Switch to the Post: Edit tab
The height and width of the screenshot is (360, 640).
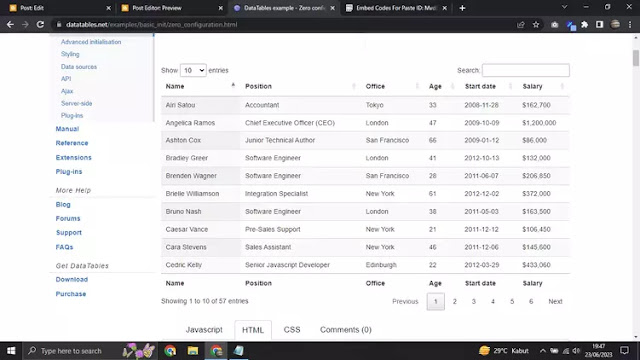(x=59, y=8)
